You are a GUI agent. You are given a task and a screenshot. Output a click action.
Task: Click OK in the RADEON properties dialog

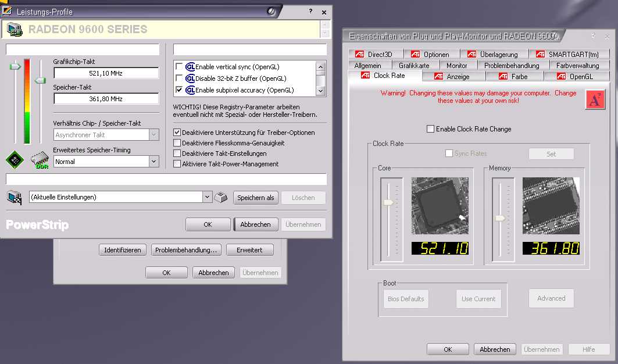(448, 349)
